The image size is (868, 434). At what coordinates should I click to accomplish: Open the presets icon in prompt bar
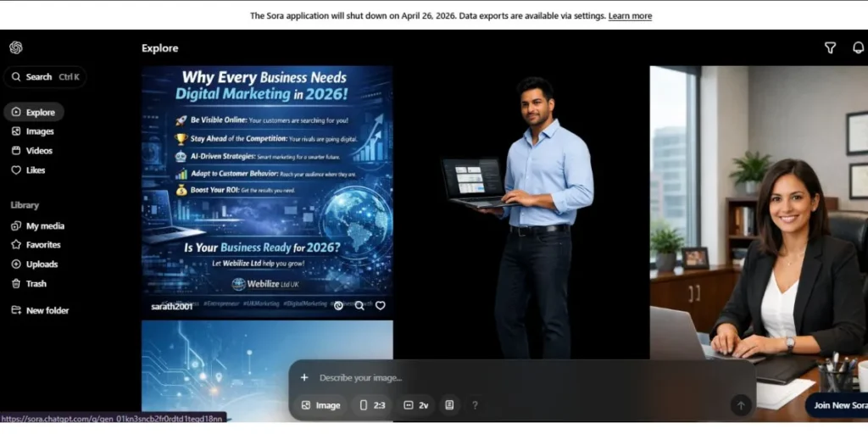449,405
